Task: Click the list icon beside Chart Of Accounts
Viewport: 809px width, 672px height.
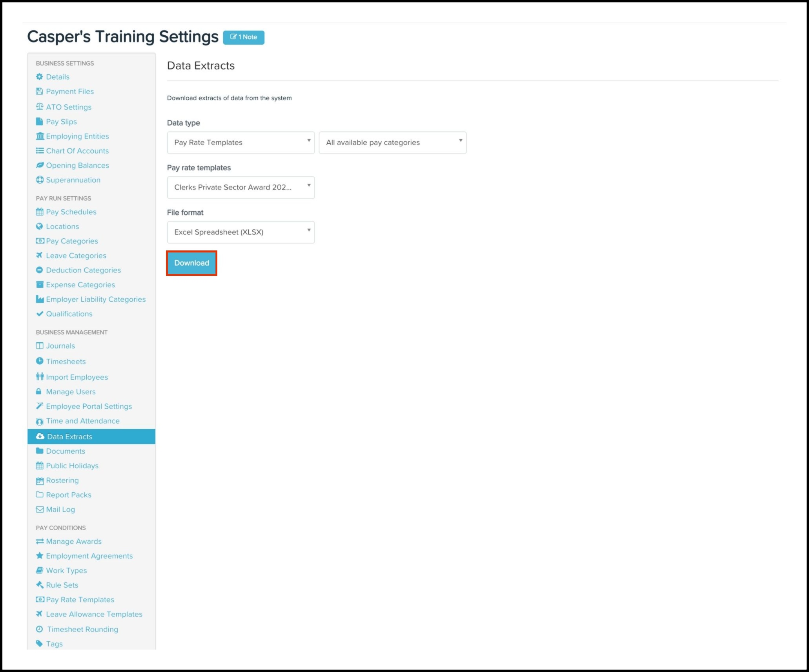Action: [40, 151]
